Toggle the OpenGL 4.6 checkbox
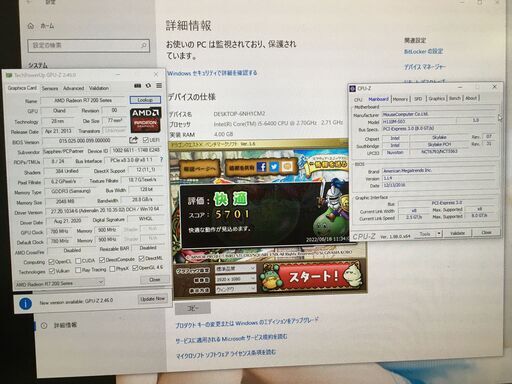 [x=135, y=268]
